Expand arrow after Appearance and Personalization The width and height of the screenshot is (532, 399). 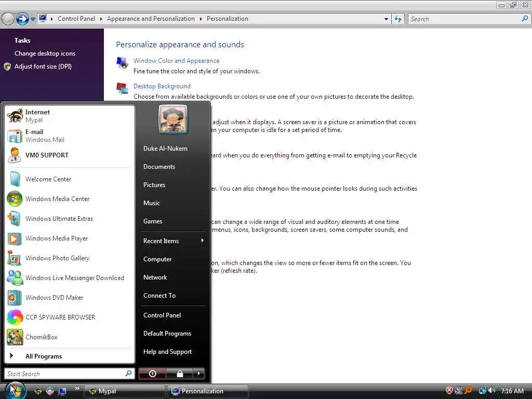pyautogui.click(x=201, y=19)
